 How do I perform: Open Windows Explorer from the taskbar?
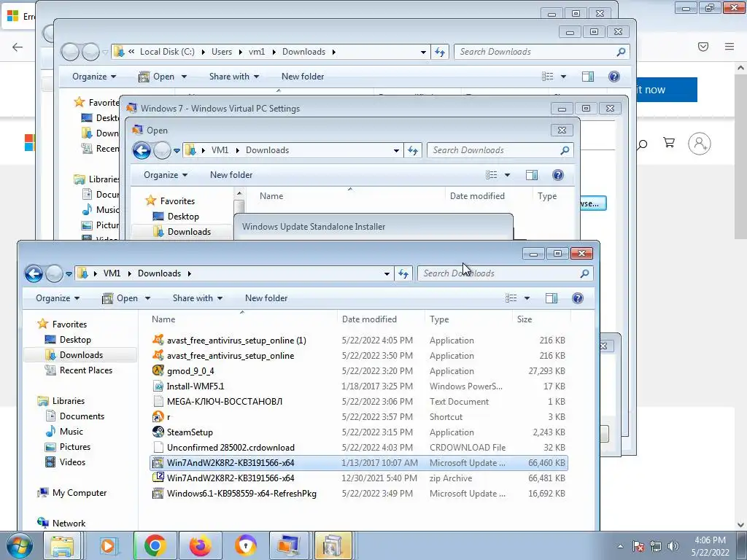[x=62, y=545]
